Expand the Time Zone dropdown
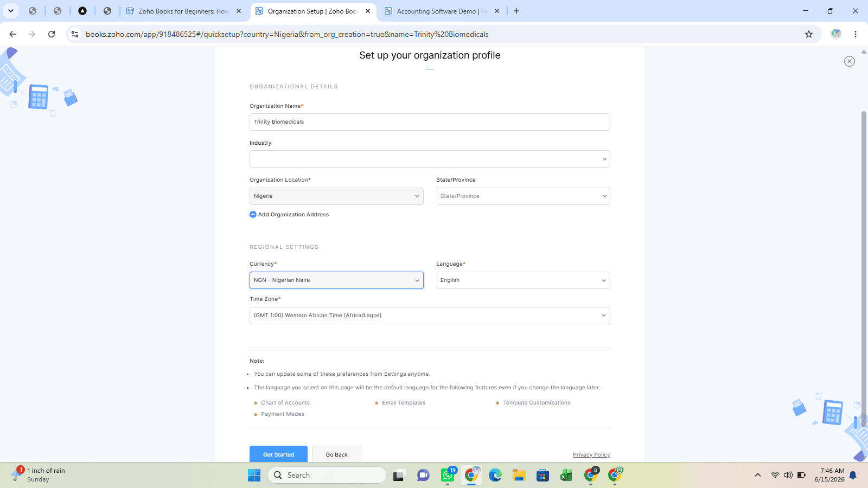Viewport: 868px width, 488px height. pyautogui.click(x=430, y=316)
